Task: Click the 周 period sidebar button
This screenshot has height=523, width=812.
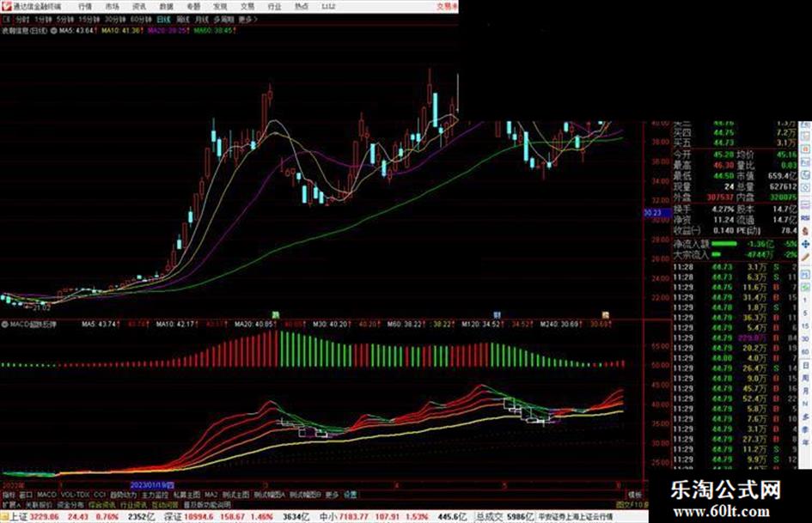Action: coord(805,379)
